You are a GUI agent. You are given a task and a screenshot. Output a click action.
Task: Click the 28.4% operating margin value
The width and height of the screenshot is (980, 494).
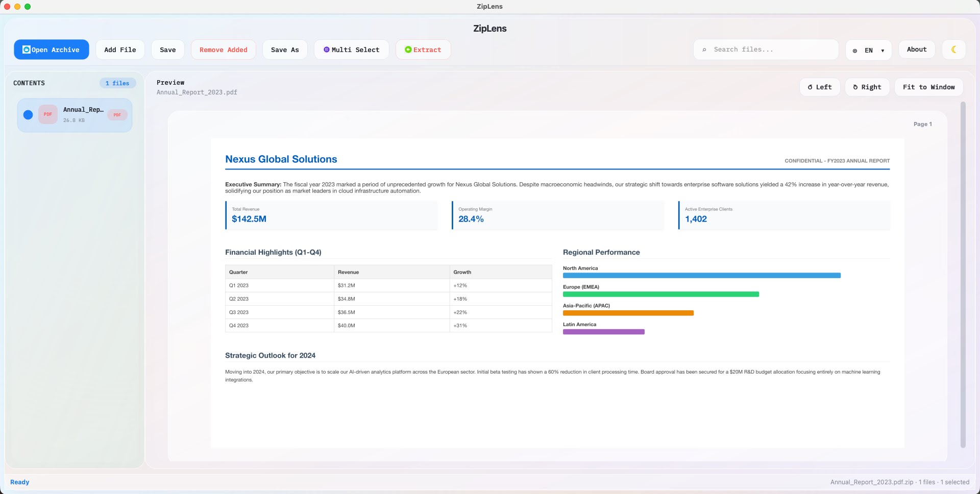click(x=471, y=219)
